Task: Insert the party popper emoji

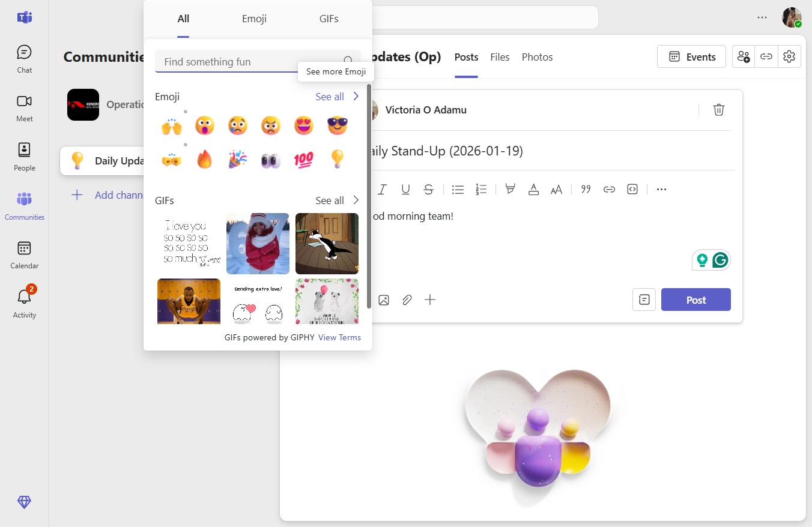Action: 238,160
